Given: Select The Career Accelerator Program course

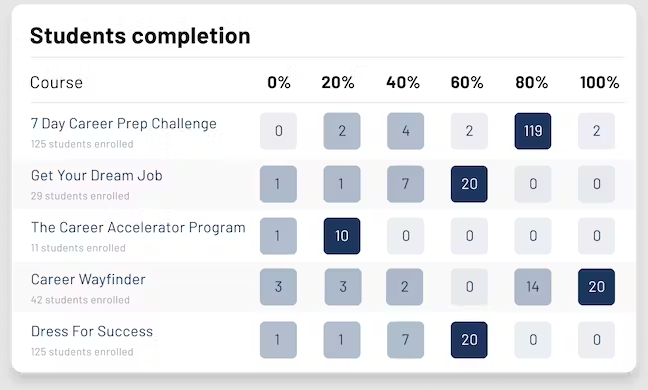Looking at the screenshot, I should click(x=138, y=228).
